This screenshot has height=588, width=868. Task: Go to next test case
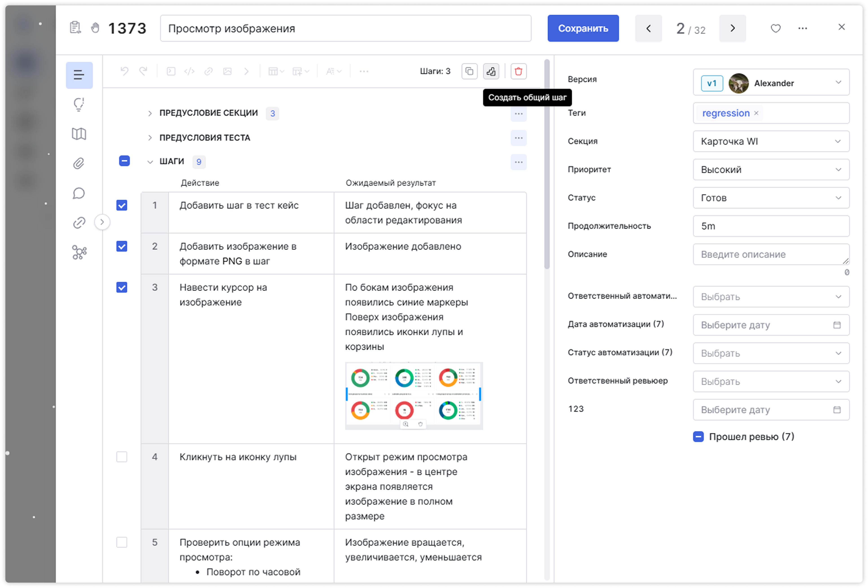coord(733,28)
